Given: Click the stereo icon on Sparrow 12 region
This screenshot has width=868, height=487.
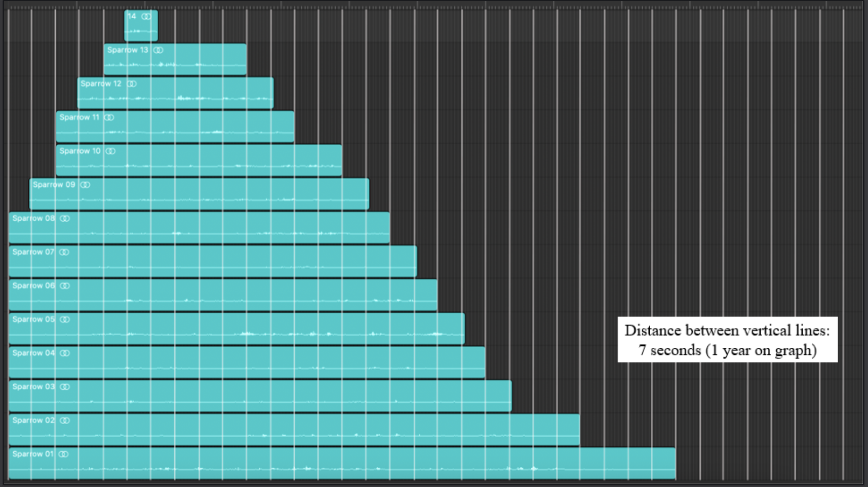Looking at the screenshot, I should 132,84.
